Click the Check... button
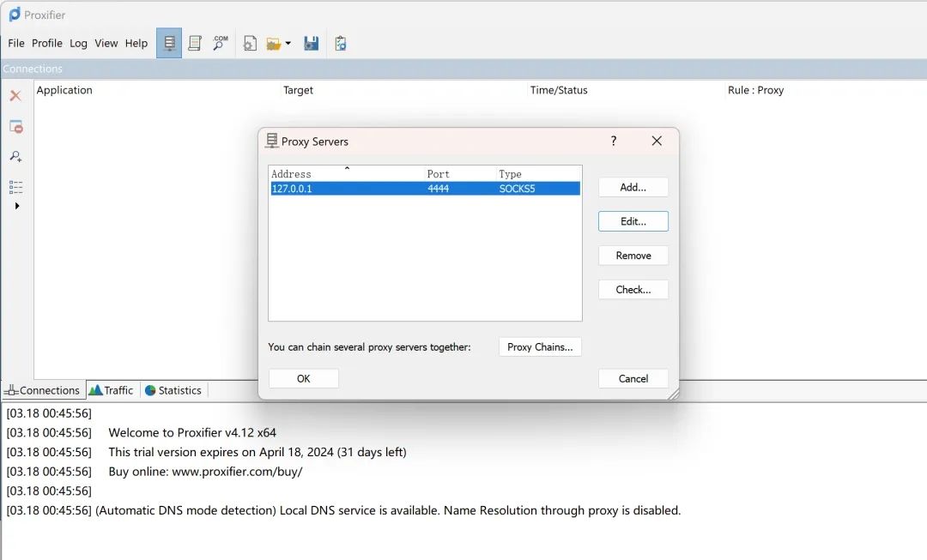Image resolution: width=927 pixels, height=560 pixels. tap(633, 290)
